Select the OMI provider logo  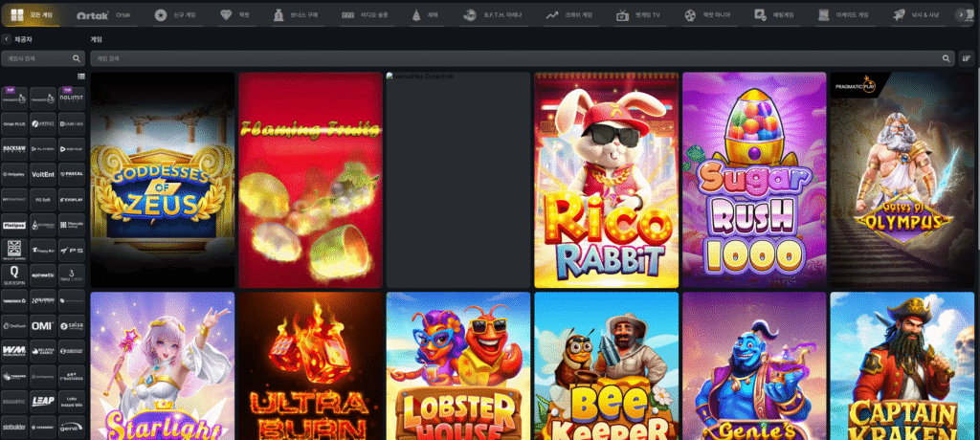(x=43, y=325)
